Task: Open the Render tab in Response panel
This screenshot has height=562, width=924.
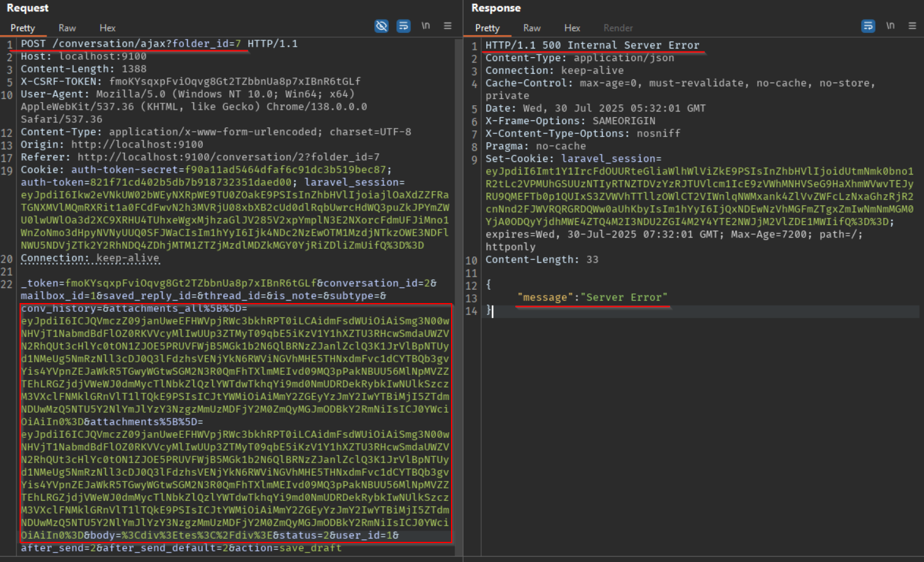Action: pos(618,28)
